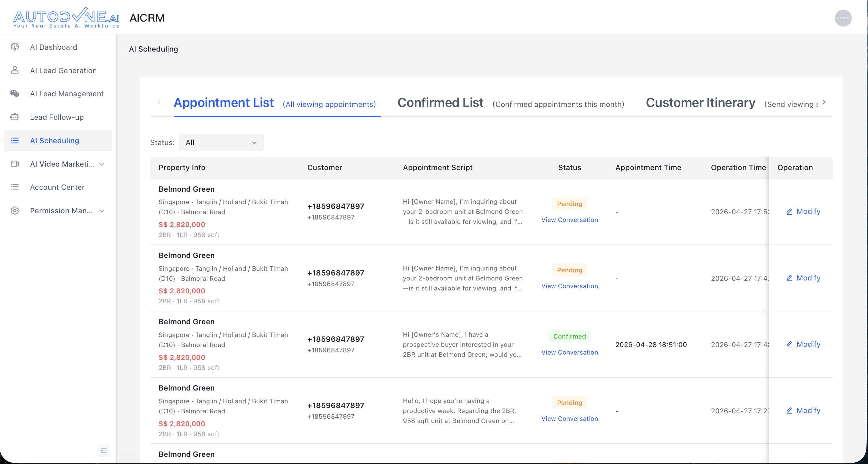The width and height of the screenshot is (868, 464).
Task: Click the AI Video Marketing camera icon
Action: (15, 164)
